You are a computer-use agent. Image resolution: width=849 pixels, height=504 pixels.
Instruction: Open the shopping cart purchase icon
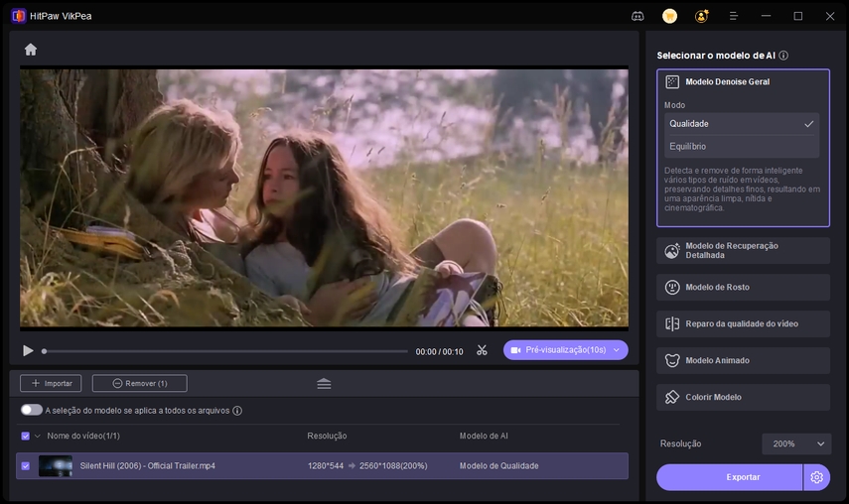(670, 16)
